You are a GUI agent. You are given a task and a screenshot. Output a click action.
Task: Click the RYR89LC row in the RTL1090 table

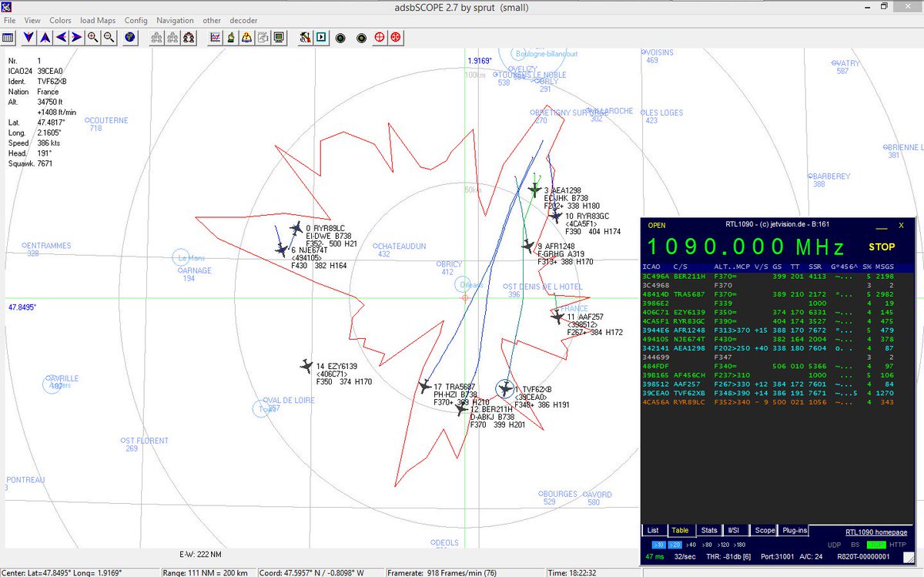(778, 402)
